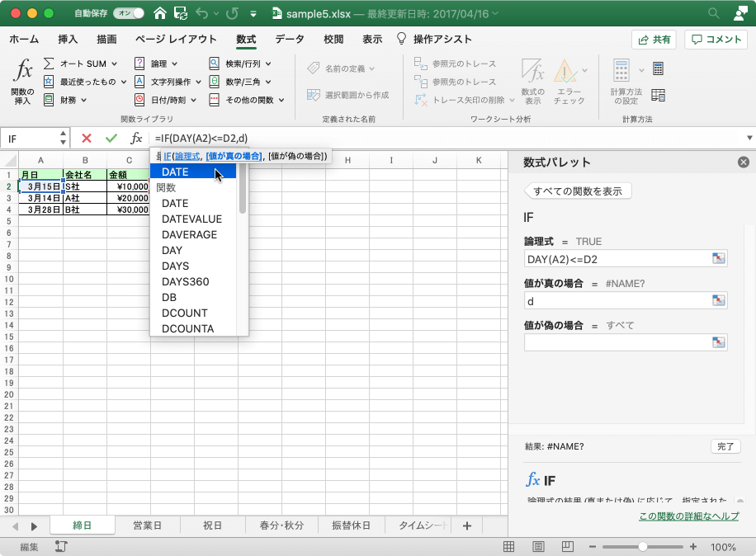The image size is (756, 556).
Task: Click the Define Name tag icon
Action: tap(314, 68)
